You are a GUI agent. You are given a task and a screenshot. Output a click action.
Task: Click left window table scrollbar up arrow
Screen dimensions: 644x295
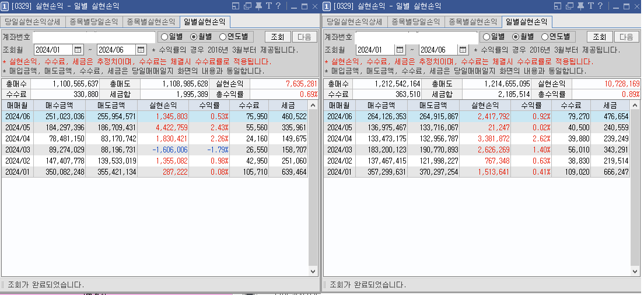coord(313,105)
